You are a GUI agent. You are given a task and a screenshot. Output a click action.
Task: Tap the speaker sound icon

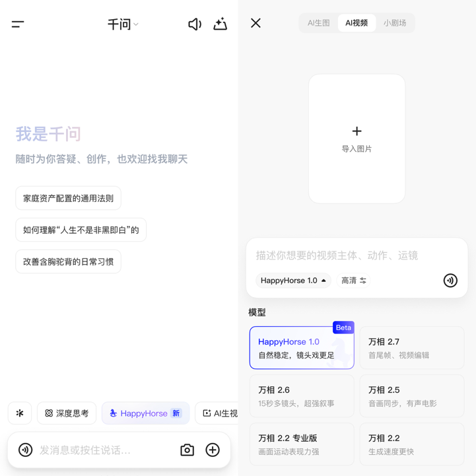coord(194,24)
